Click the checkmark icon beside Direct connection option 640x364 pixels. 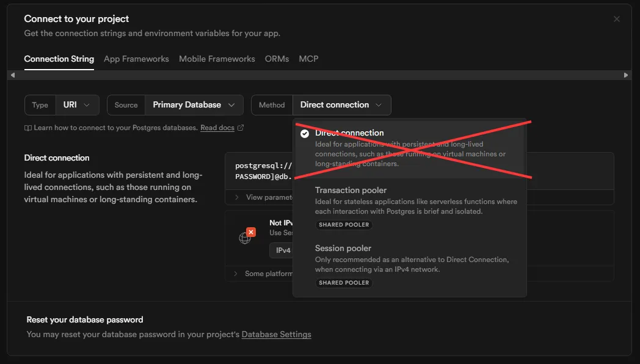coord(305,134)
